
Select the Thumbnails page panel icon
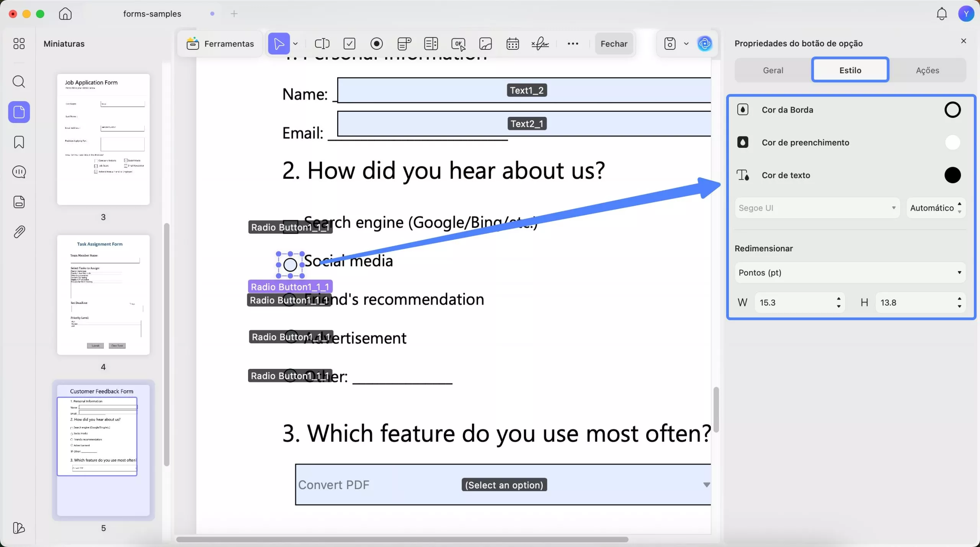coord(19,112)
